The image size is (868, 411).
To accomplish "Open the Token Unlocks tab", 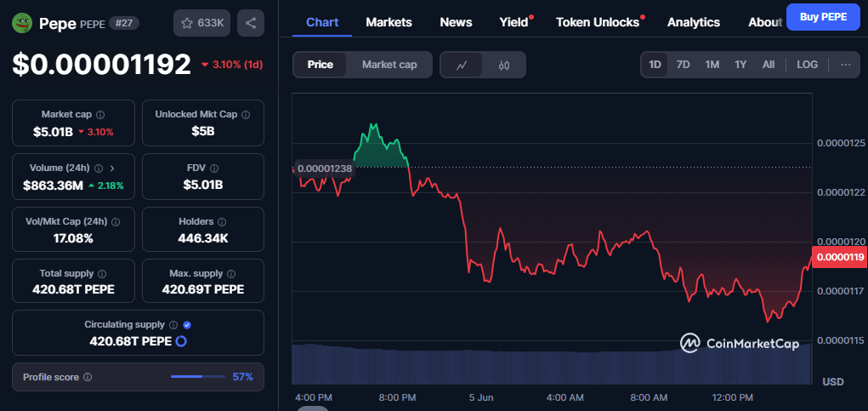I will pyautogui.click(x=598, y=22).
